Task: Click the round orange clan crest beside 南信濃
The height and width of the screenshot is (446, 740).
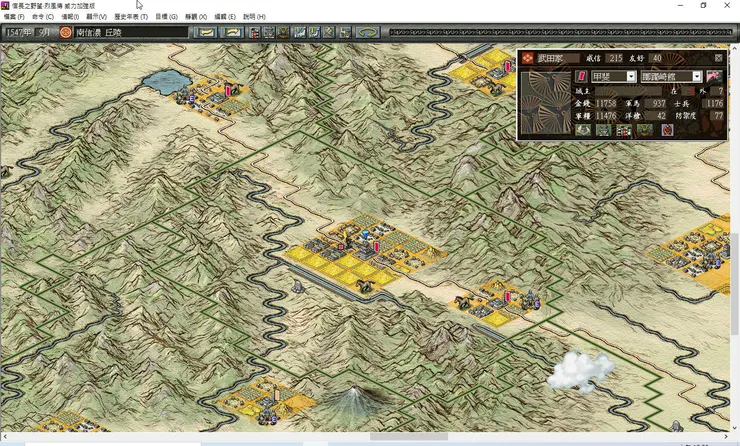Action: (66, 32)
